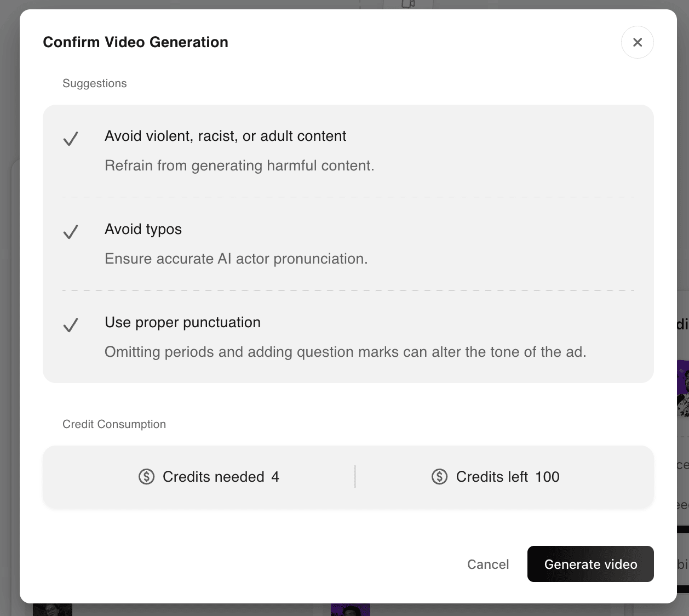Click the Generate video button
This screenshot has height=616, width=689.
590,564
